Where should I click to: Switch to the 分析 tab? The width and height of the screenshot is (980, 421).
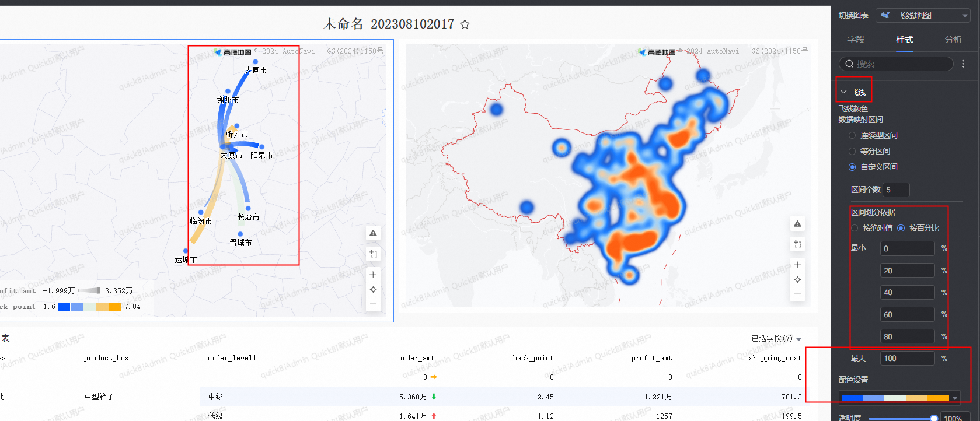coord(953,40)
